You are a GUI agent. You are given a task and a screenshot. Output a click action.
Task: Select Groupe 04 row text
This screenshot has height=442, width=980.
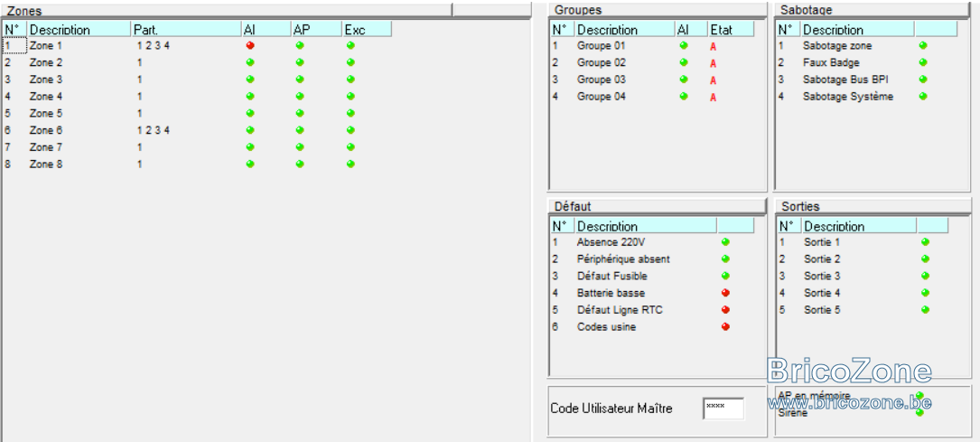[602, 97]
